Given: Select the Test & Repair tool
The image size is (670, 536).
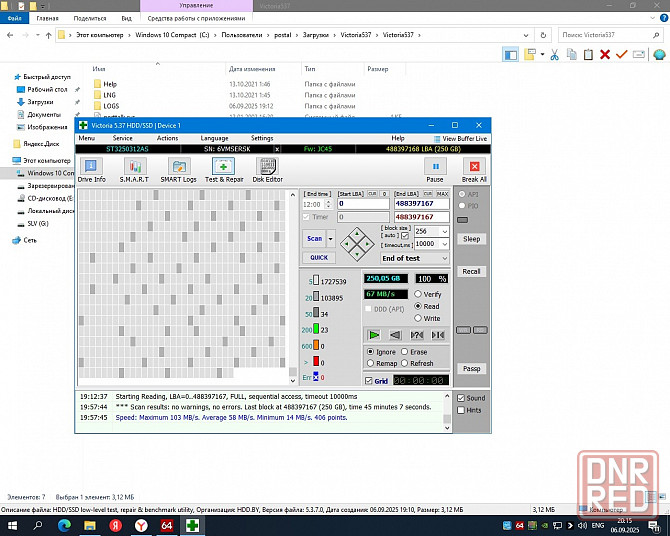Looking at the screenshot, I should coord(224,170).
